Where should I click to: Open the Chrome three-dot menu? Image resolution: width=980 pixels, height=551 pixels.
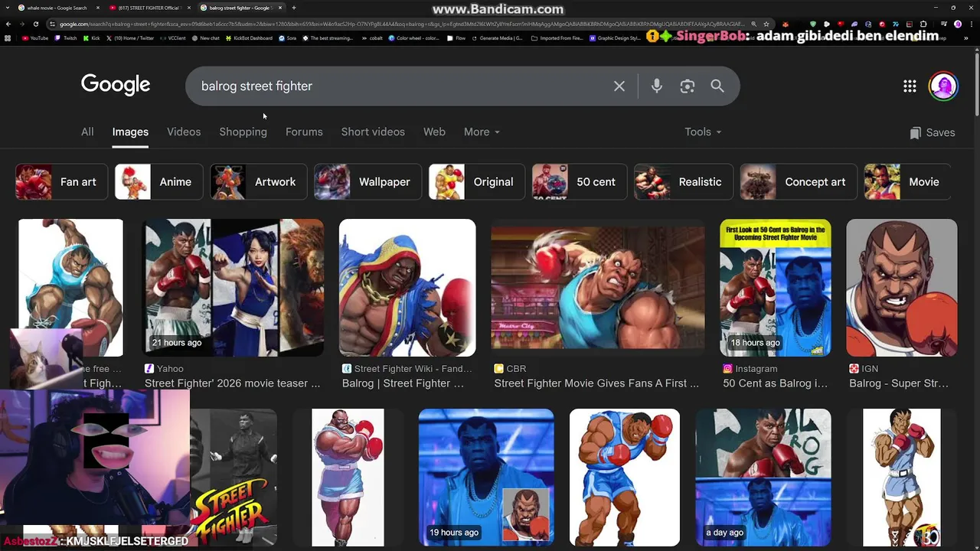point(972,24)
